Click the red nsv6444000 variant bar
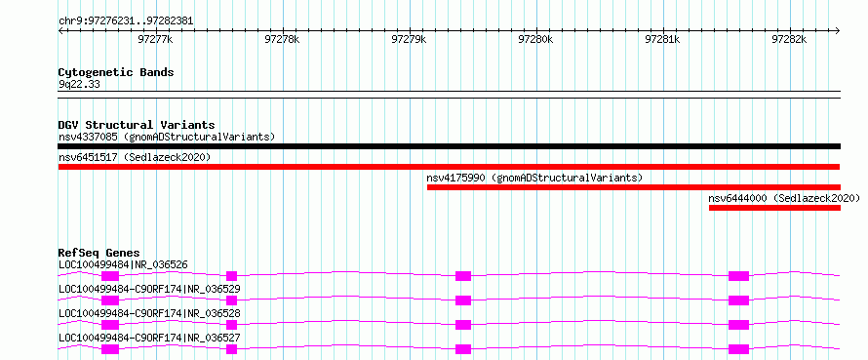Image resolution: width=868 pixels, height=360 pixels. (775, 208)
